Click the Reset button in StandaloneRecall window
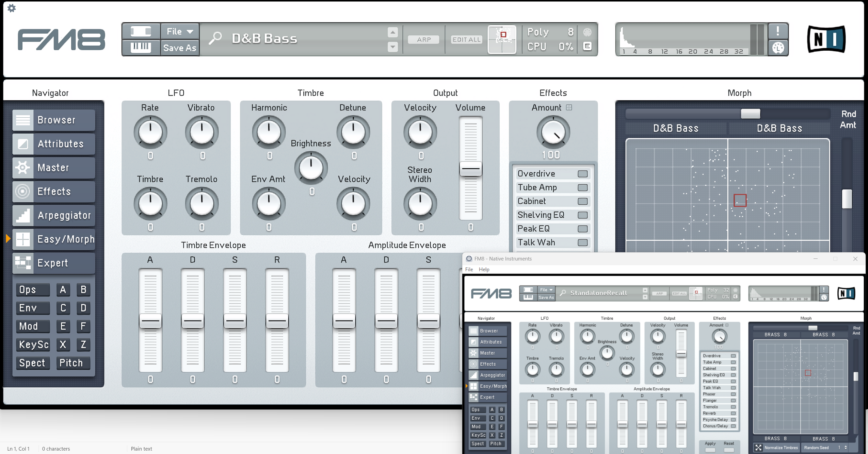The width and height of the screenshot is (868, 454). pos(729,450)
